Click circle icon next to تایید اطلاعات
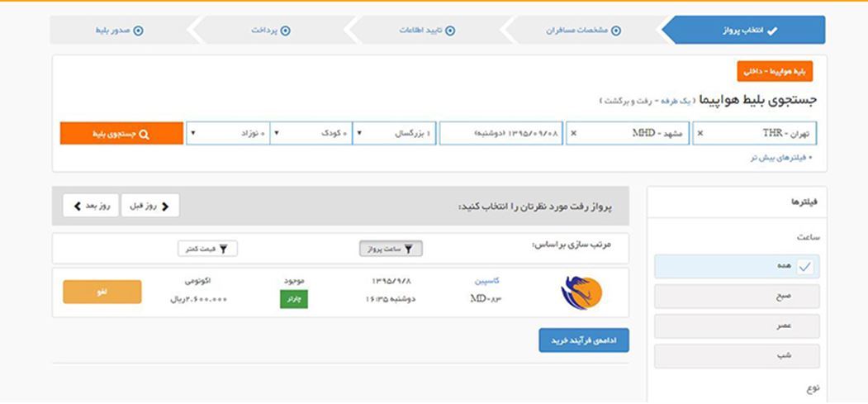Image resolution: width=868 pixels, height=404 pixels. click(x=450, y=31)
